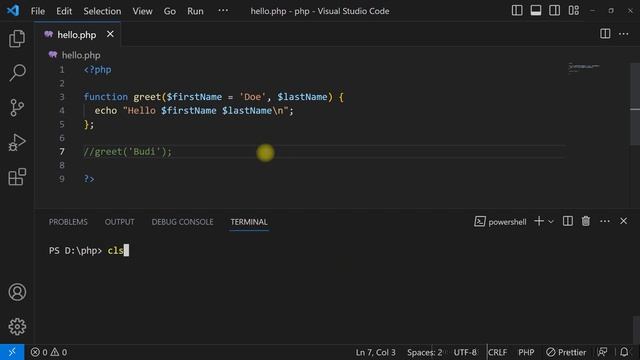Click the editor vertical scrollbar
Image resolution: width=640 pixels, height=360 pixels.
point(635,104)
